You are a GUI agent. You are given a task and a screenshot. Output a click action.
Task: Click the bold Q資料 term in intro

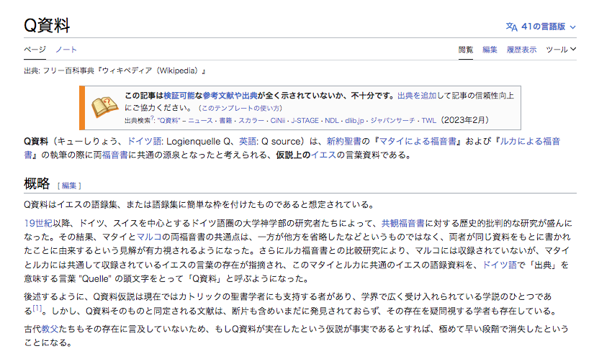[36, 141]
